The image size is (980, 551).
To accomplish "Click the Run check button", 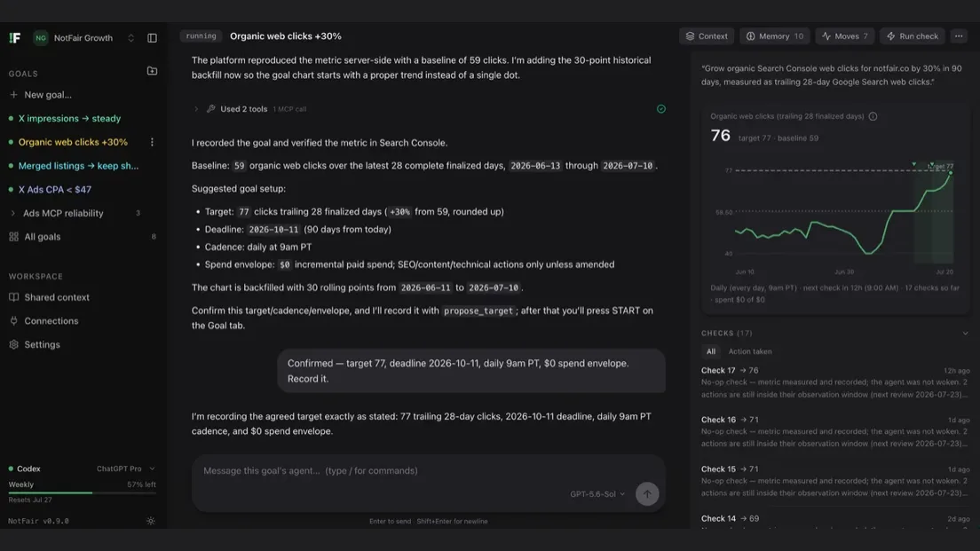I will (913, 36).
